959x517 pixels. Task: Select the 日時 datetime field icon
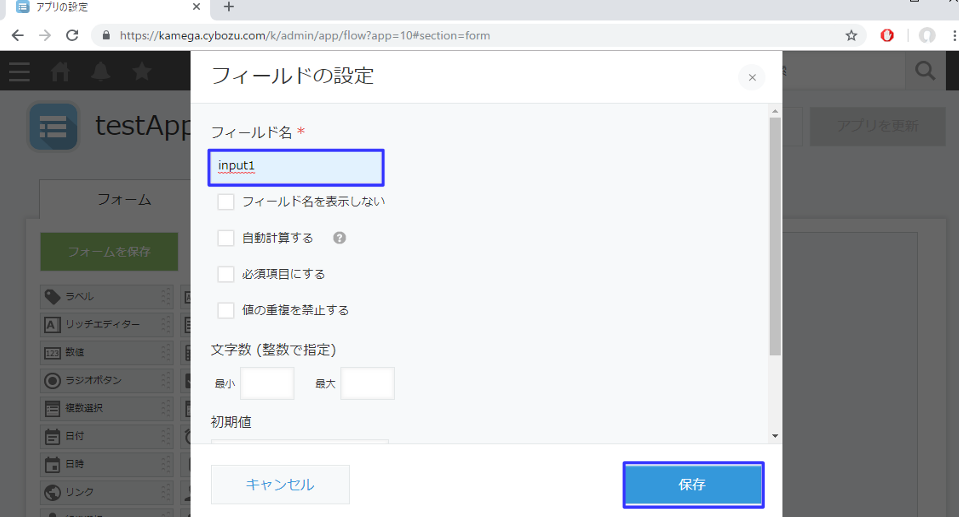53,465
